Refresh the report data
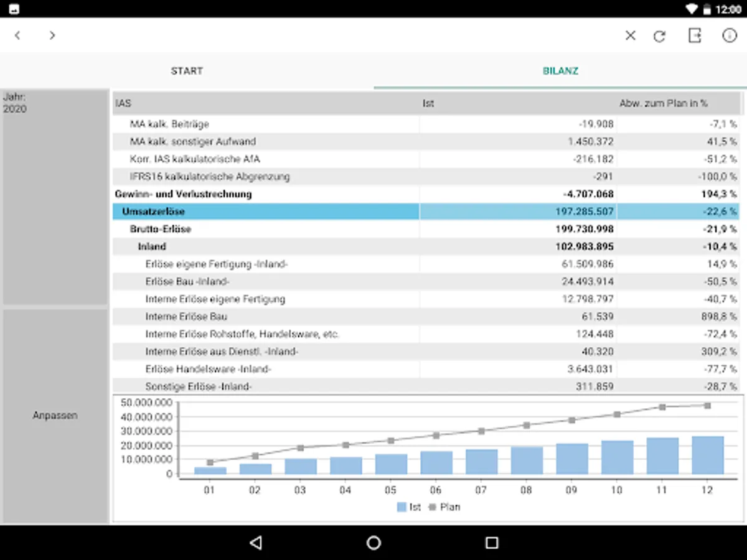747x560 pixels. [659, 35]
